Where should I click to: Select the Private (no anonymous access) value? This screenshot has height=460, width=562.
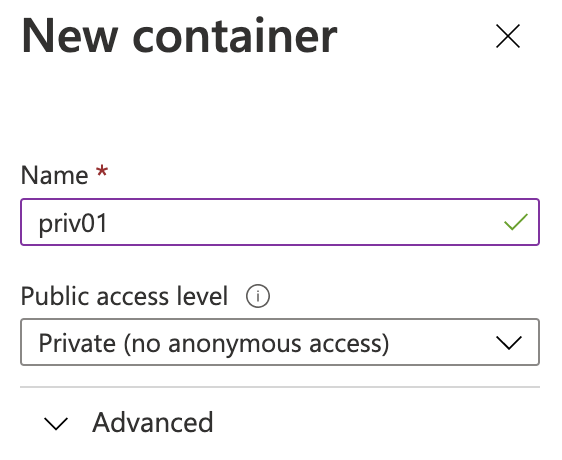coord(214,343)
